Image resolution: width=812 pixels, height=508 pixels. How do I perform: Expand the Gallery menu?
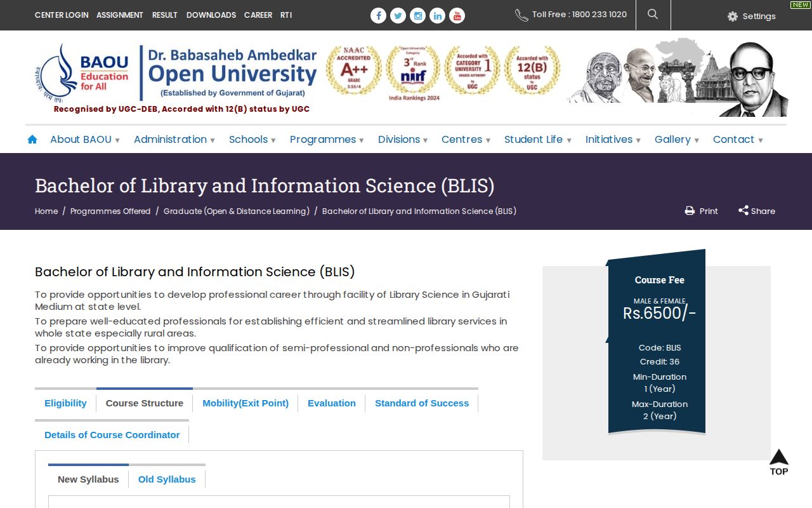677,140
